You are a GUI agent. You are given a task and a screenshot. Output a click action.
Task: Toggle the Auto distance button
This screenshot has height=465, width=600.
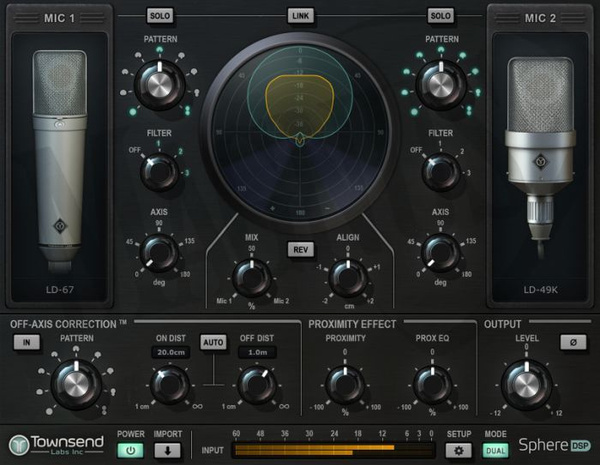pyautogui.click(x=211, y=341)
